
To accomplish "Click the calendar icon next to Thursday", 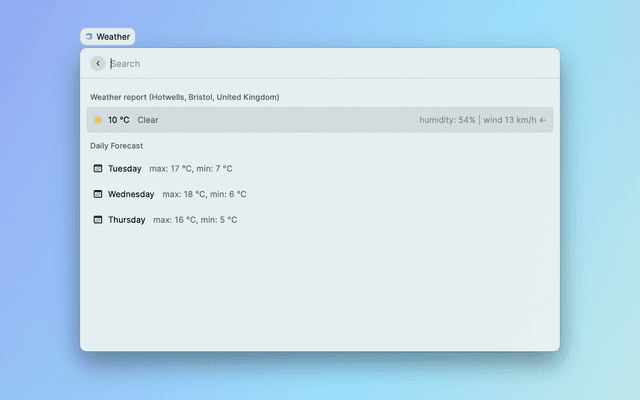I will (x=98, y=219).
